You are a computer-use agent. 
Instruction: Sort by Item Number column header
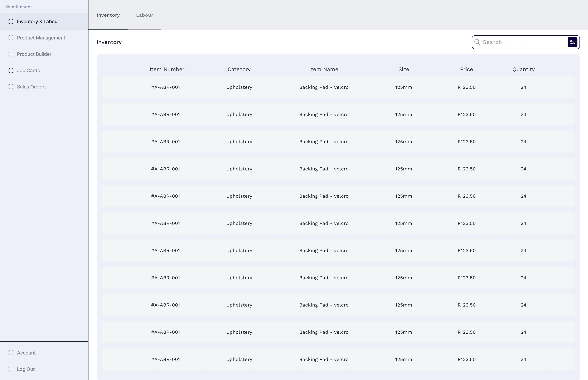(167, 69)
